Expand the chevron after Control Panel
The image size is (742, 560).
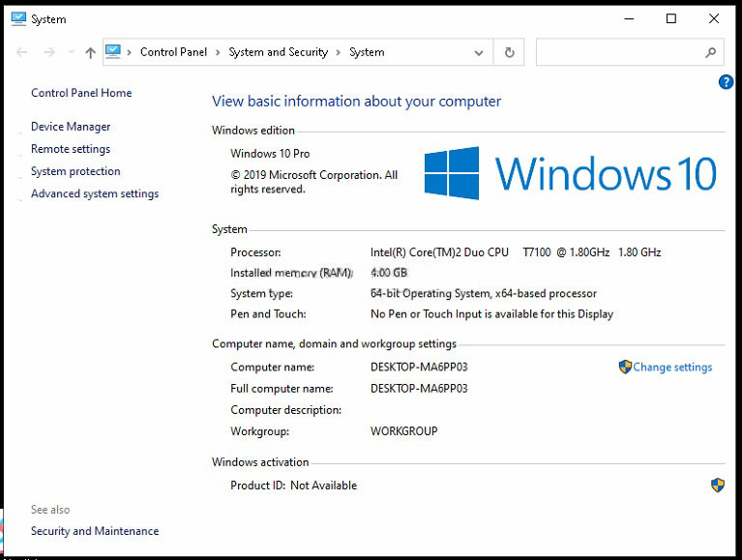(218, 52)
